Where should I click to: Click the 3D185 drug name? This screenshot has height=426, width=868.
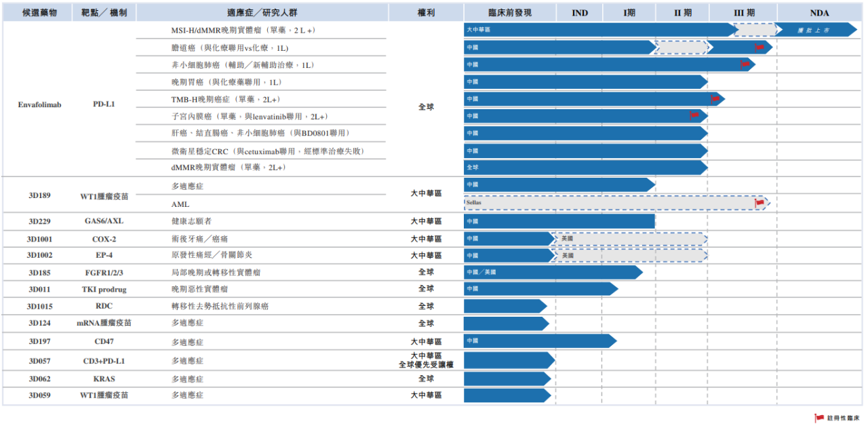40,272
